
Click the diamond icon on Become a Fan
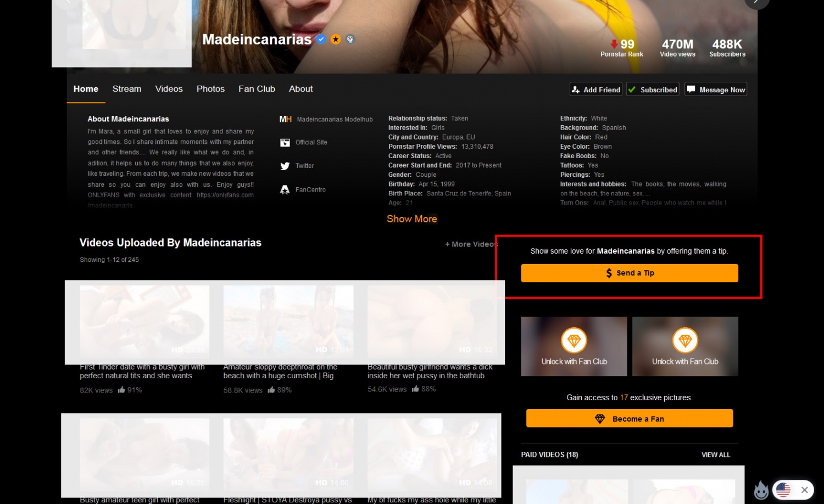coord(600,419)
